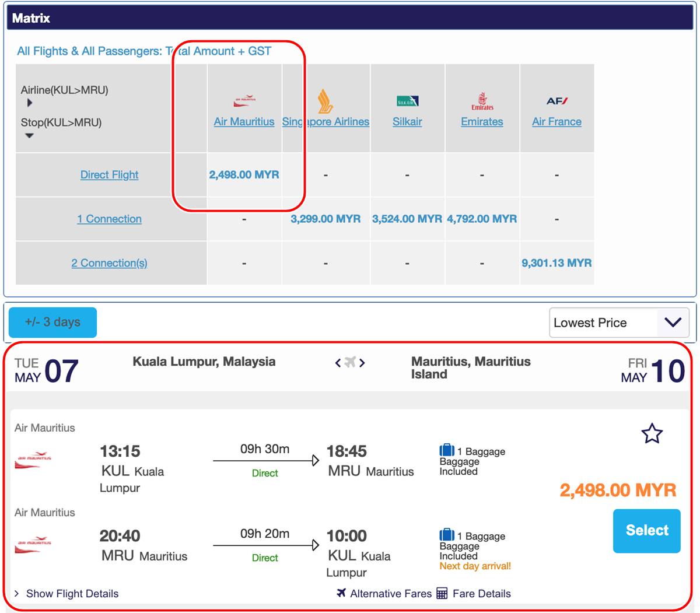Open Fare Details

click(x=474, y=594)
